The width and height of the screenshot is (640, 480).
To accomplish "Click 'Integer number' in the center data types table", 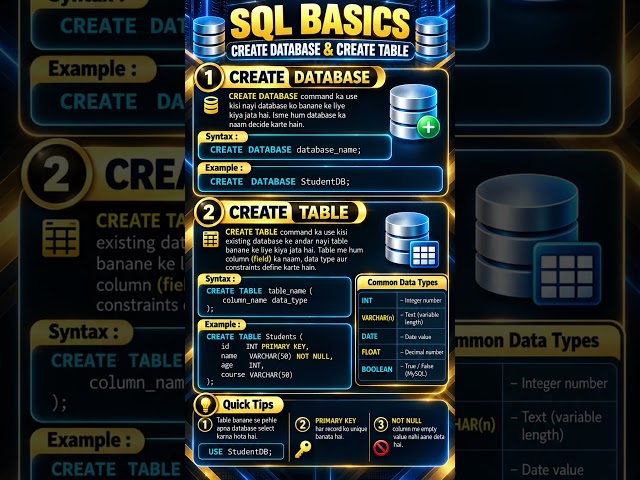I will tap(421, 300).
